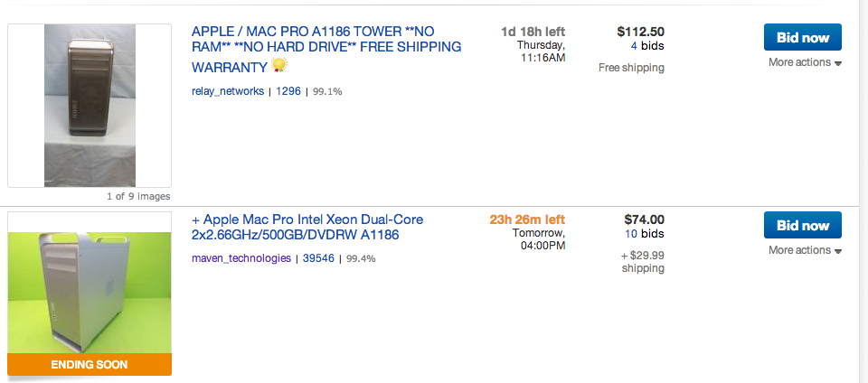Open the APPLE / MAC PRO A1186 TOWER title
868x383 pixels.
pyautogui.click(x=326, y=47)
